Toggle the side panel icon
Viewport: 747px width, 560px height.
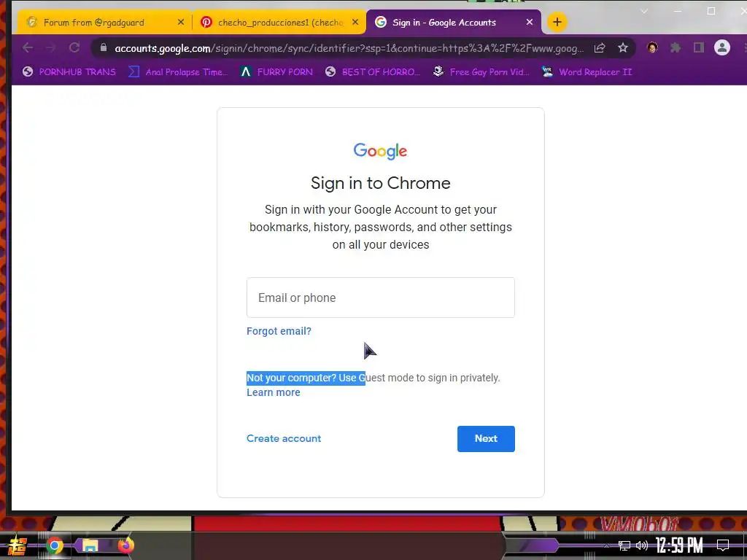[699, 47]
